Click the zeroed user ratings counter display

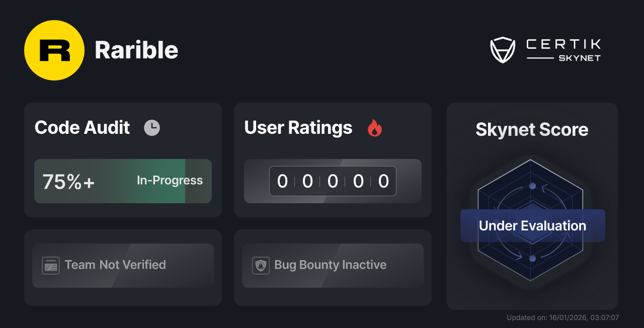click(333, 181)
